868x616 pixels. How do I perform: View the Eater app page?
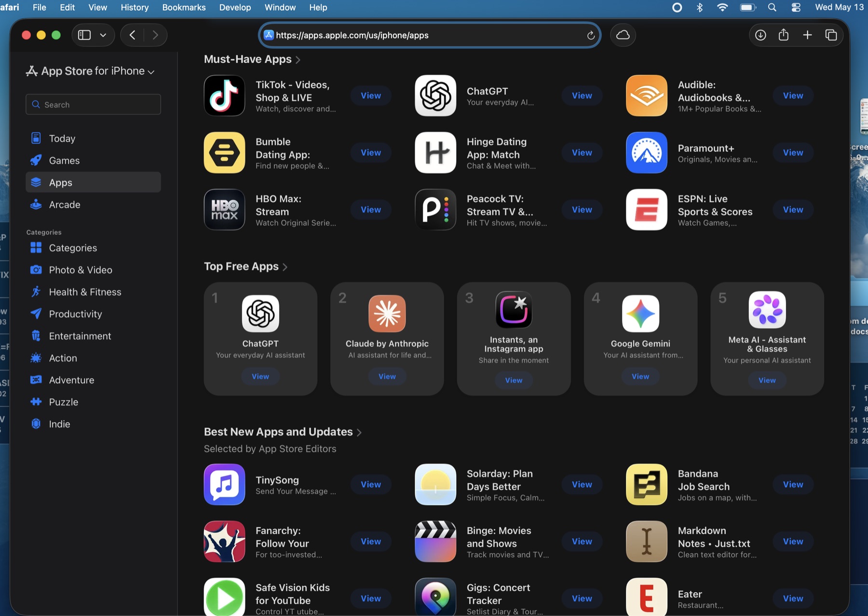[x=793, y=598]
